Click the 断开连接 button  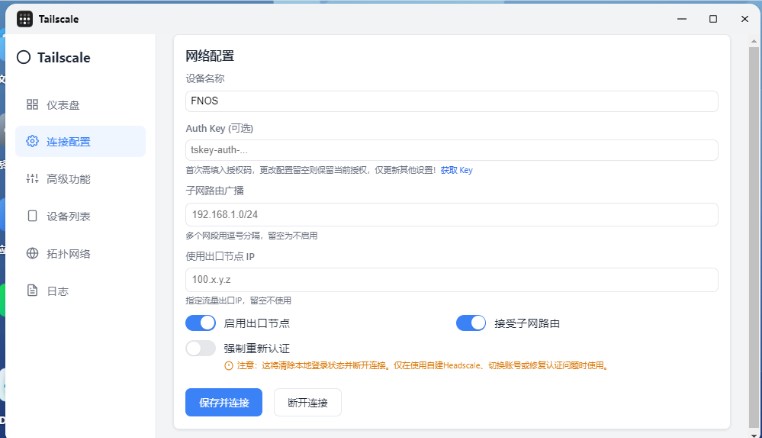[x=308, y=402]
